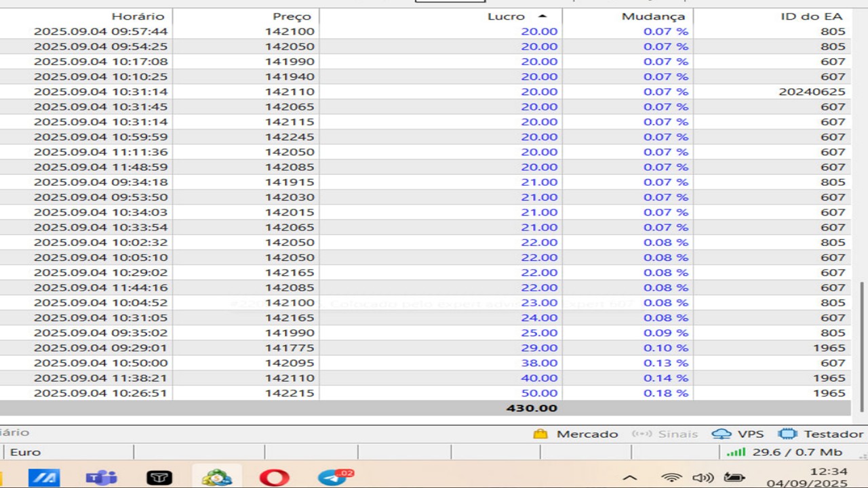Sort table by Lucro column header
This screenshot has height=488, width=868.
click(x=506, y=16)
